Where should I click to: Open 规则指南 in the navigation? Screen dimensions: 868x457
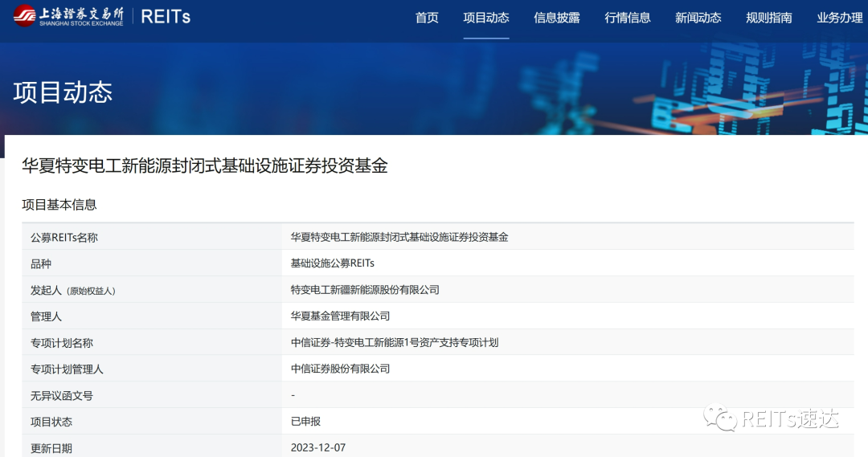[769, 18]
